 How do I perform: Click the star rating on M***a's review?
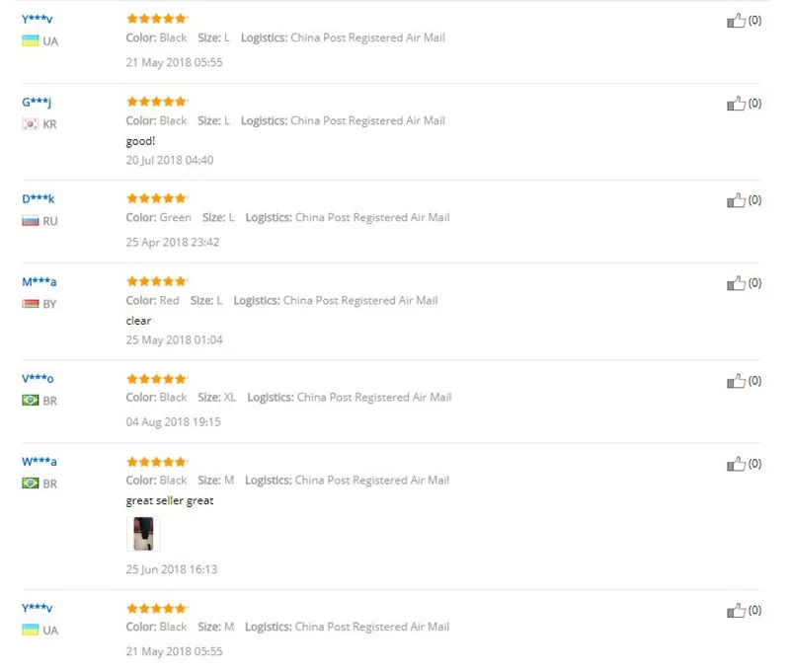coord(156,281)
